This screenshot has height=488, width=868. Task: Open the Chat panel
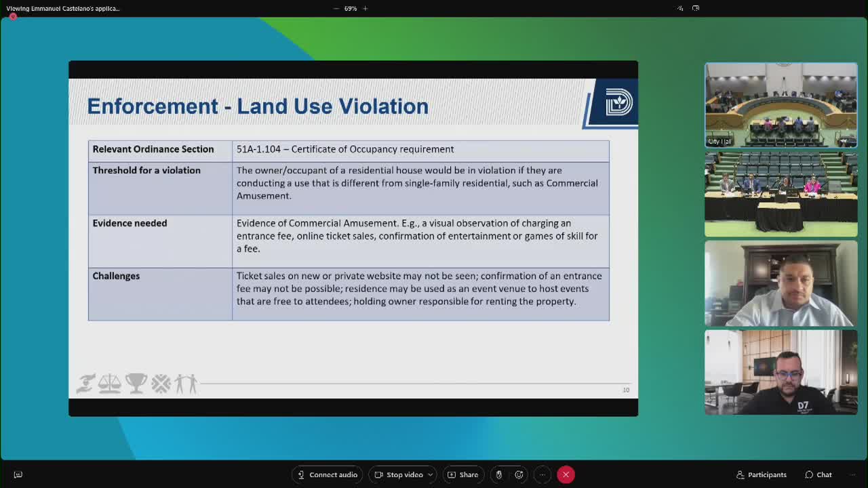(818, 474)
